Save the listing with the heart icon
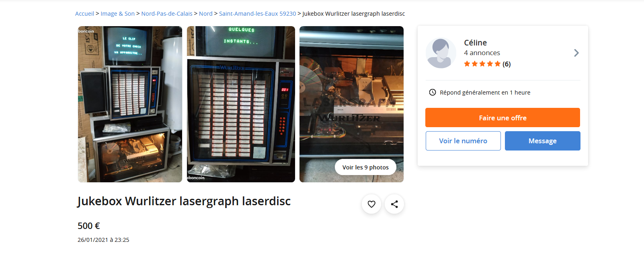 [x=371, y=204]
